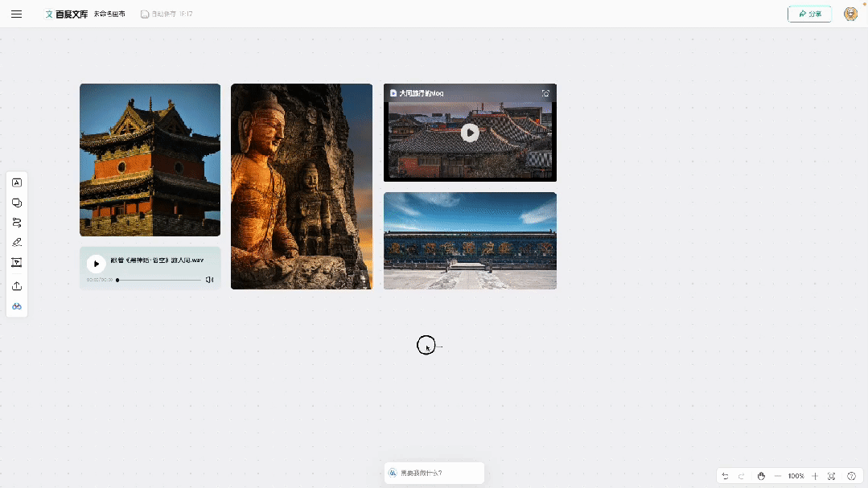The width and height of the screenshot is (868, 488).
Task: Click the document icon beside vlog title
Action: pos(393,93)
